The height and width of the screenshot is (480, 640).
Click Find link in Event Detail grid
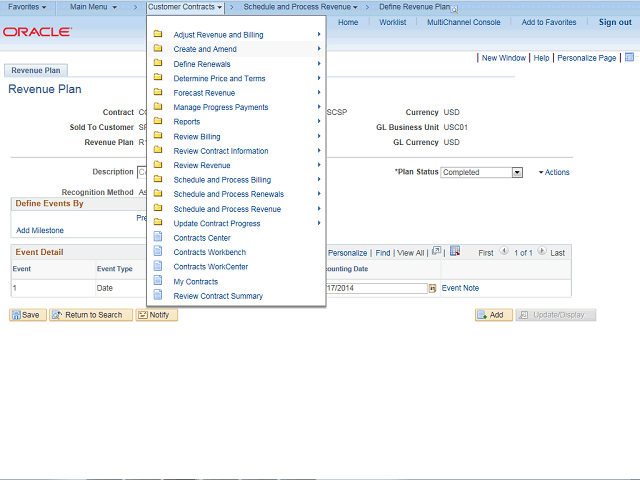click(382, 253)
